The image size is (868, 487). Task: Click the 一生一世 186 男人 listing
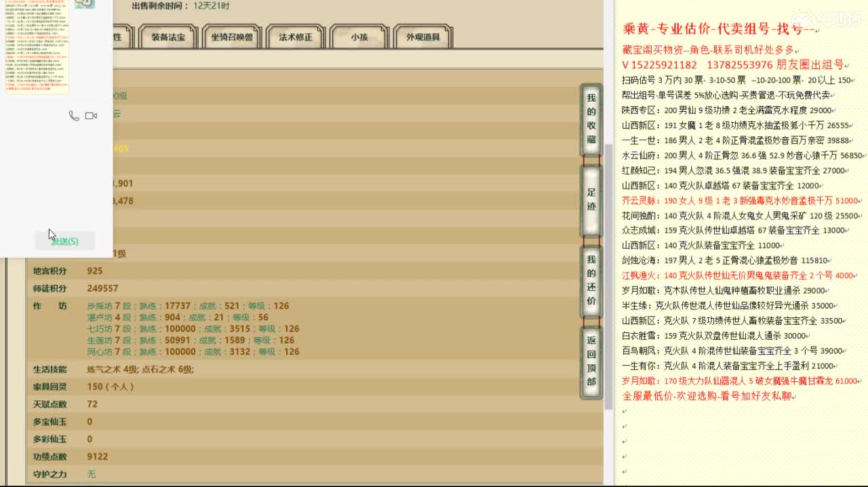736,140
